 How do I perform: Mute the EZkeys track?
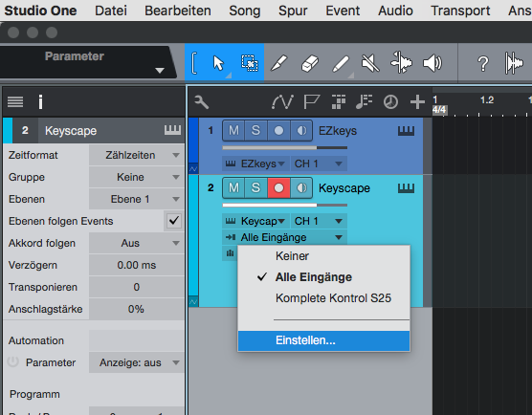(x=233, y=131)
